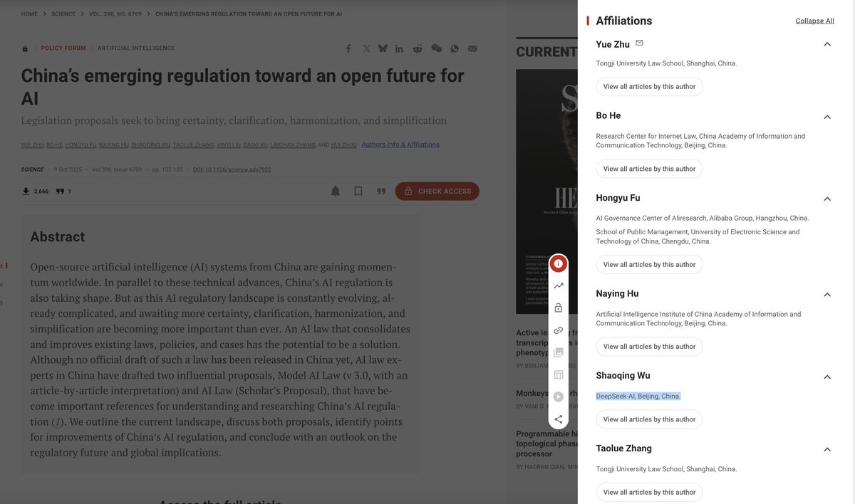Open Vol. 390, No. 6769 breadcrumb
Screen dimensions: 855x504
point(115,14)
